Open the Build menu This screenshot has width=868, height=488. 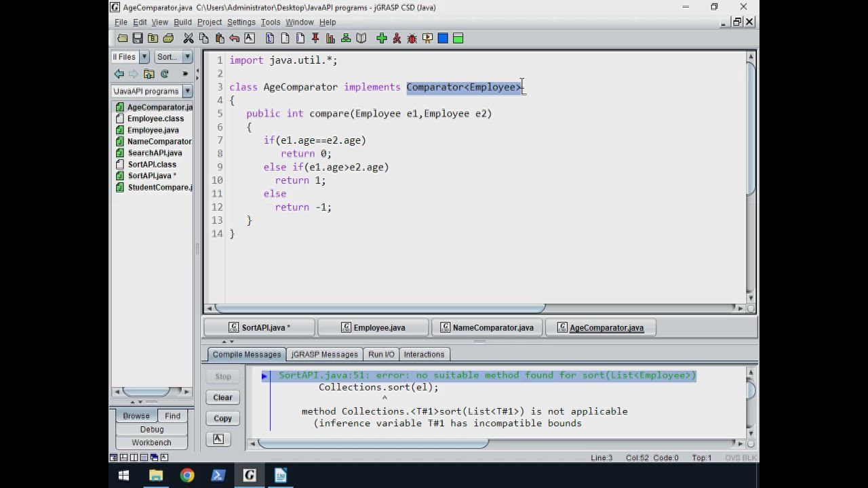(x=182, y=22)
